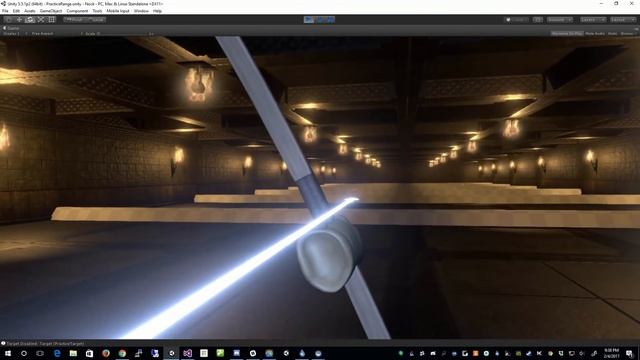Switch to Visual Studio in taskbar
Viewport: 640px width, 360px height.
tap(187, 353)
